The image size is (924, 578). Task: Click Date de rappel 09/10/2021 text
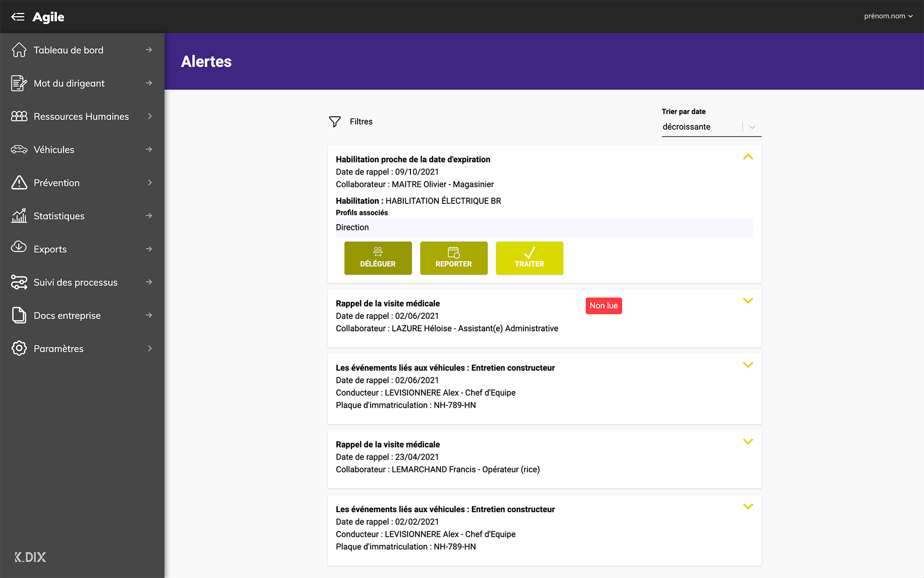coord(387,172)
